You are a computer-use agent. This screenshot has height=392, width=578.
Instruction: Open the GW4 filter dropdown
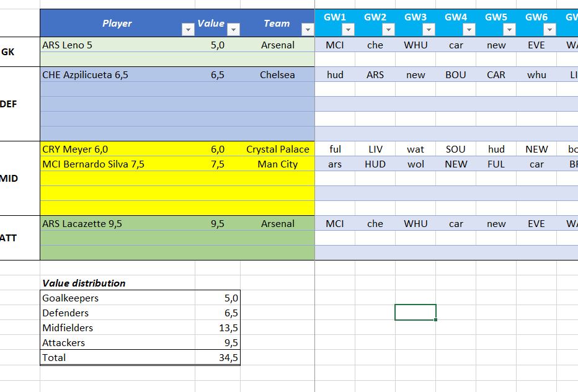tap(469, 29)
